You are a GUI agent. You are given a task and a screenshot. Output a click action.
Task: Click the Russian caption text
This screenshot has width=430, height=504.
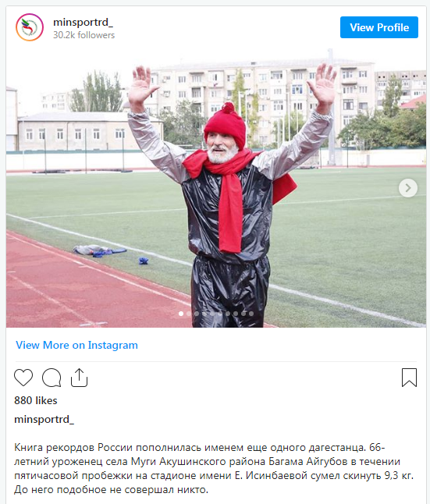click(214, 468)
